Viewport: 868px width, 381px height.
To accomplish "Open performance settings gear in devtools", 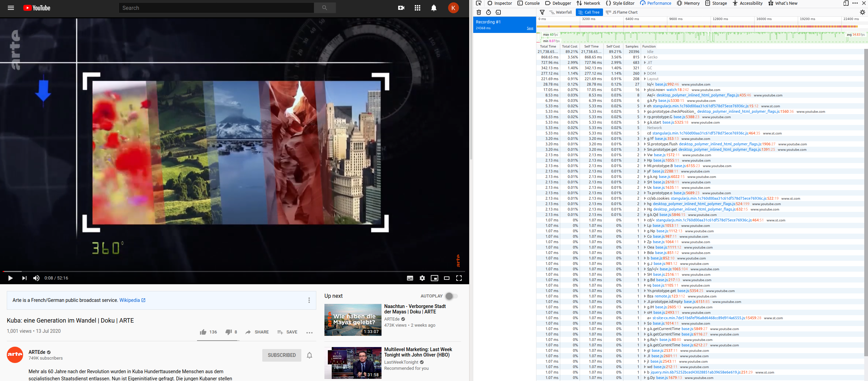I will [x=862, y=12].
